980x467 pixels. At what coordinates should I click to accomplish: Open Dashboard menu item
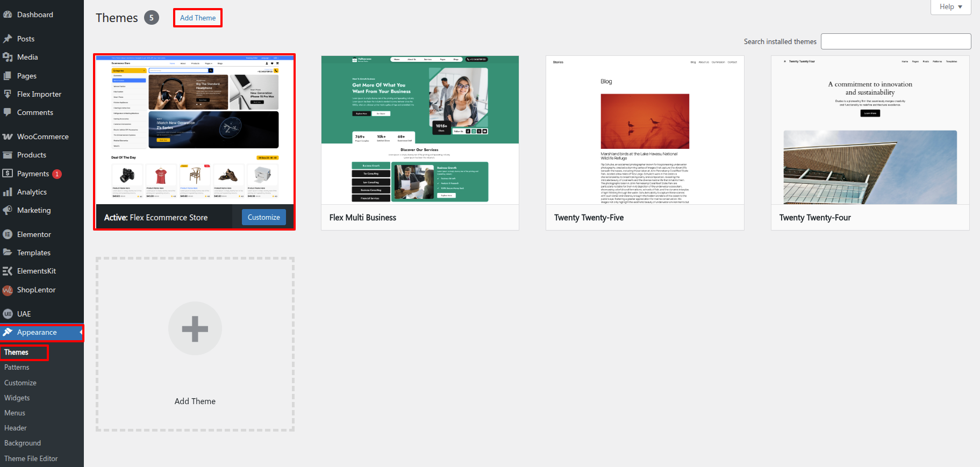tap(35, 15)
